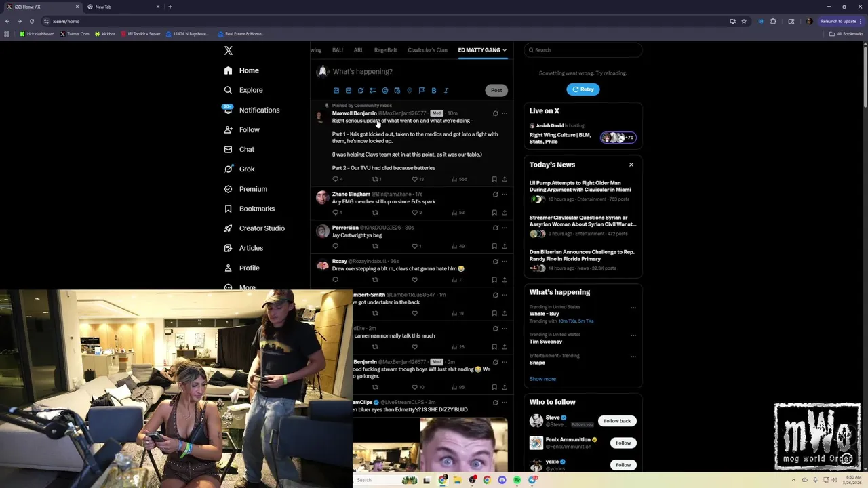Screen dimensions: 868x488
Task: Open Zhane Bingham's profile avatar
Action: (x=322, y=198)
